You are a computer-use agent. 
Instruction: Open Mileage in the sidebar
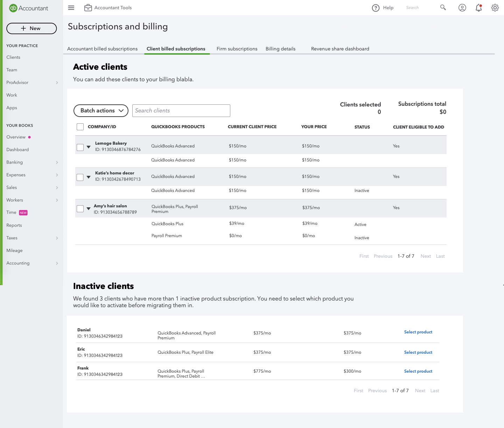[14, 251]
